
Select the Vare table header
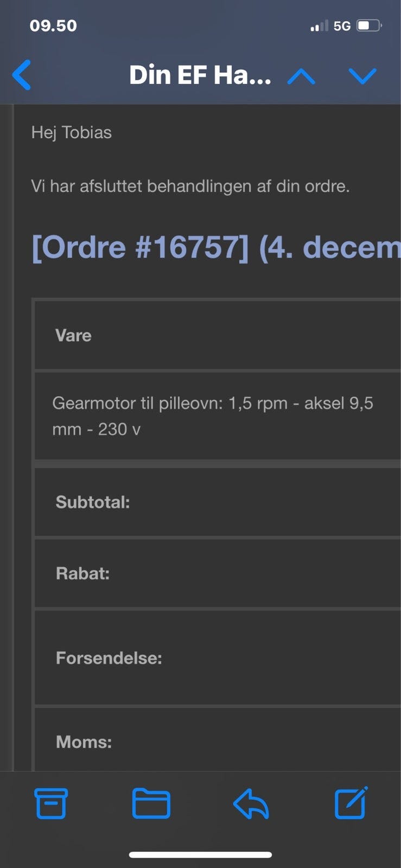pos(73,335)
